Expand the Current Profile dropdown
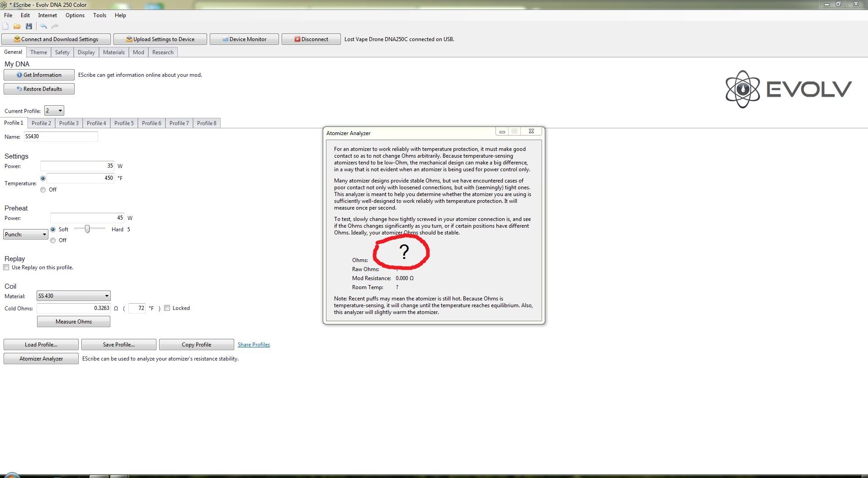The height and width of the screenshot is (478, 868). point(54,111)
